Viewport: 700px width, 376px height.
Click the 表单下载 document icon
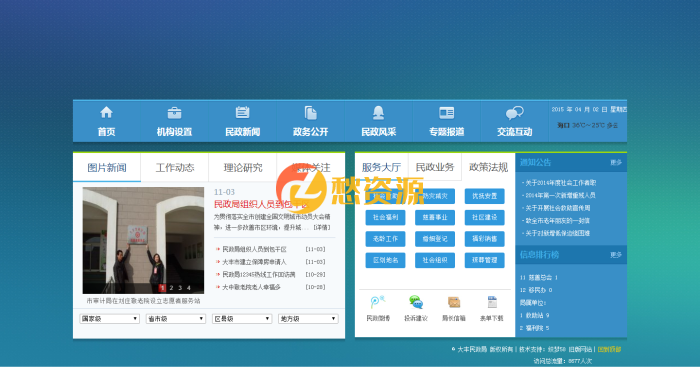coord(492,302)
